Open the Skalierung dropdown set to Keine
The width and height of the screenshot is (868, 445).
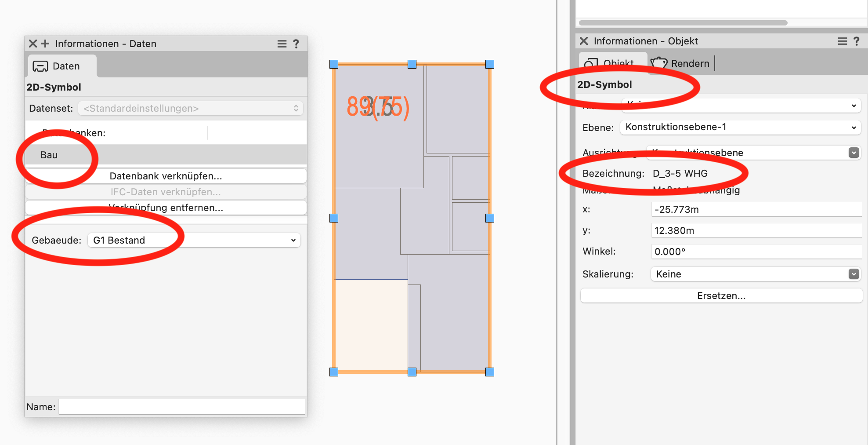coord(755,274)
